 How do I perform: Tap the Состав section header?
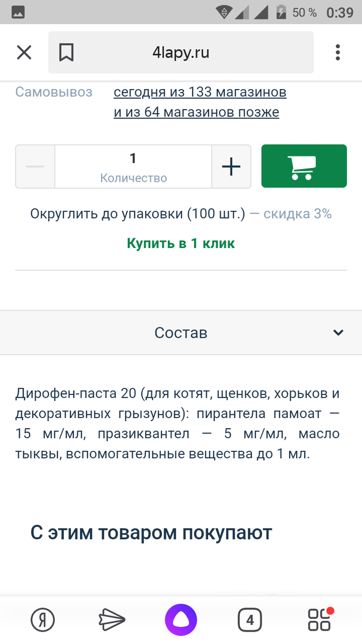(181, 333)
